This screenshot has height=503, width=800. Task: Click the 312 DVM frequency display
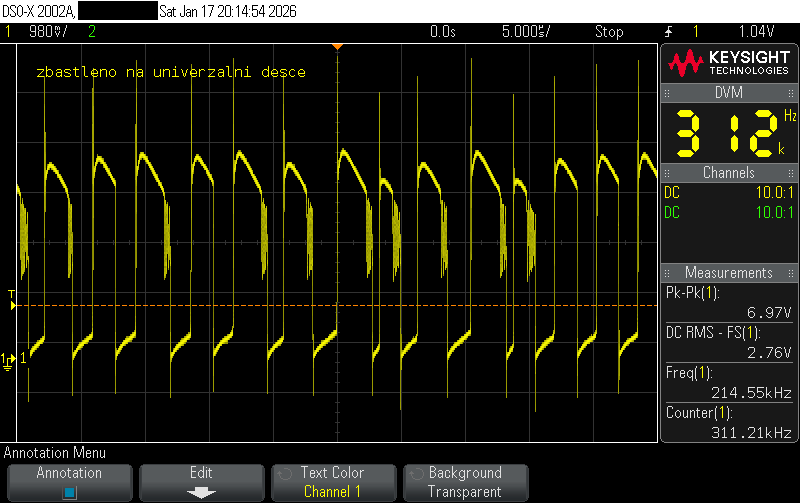click(x=726, y=132)
